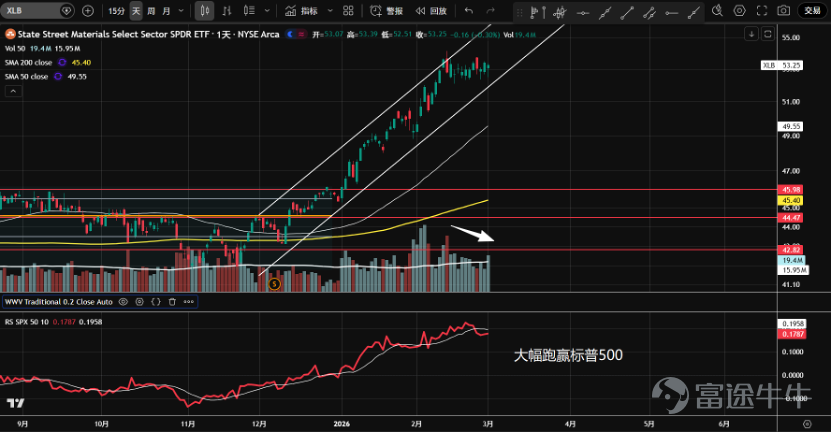
Task: Open WWV indicator settings gear
Action: coord(140,302)
